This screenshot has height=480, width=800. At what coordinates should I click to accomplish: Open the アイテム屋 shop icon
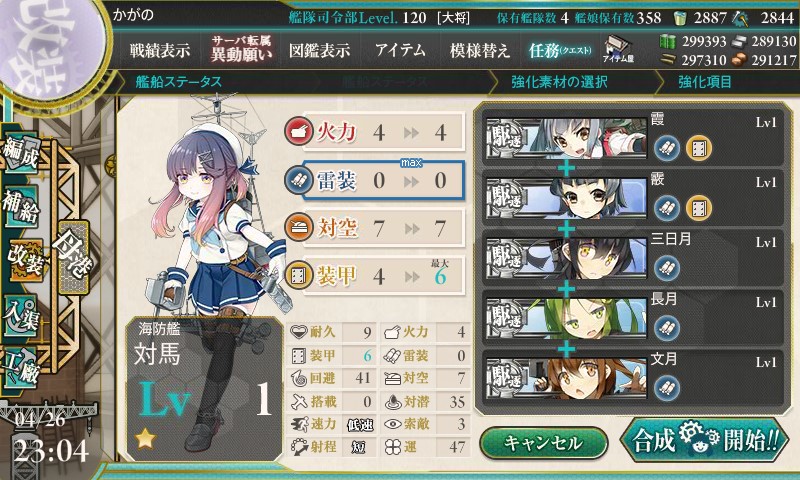pyautogui.click(x=618, y=49)
